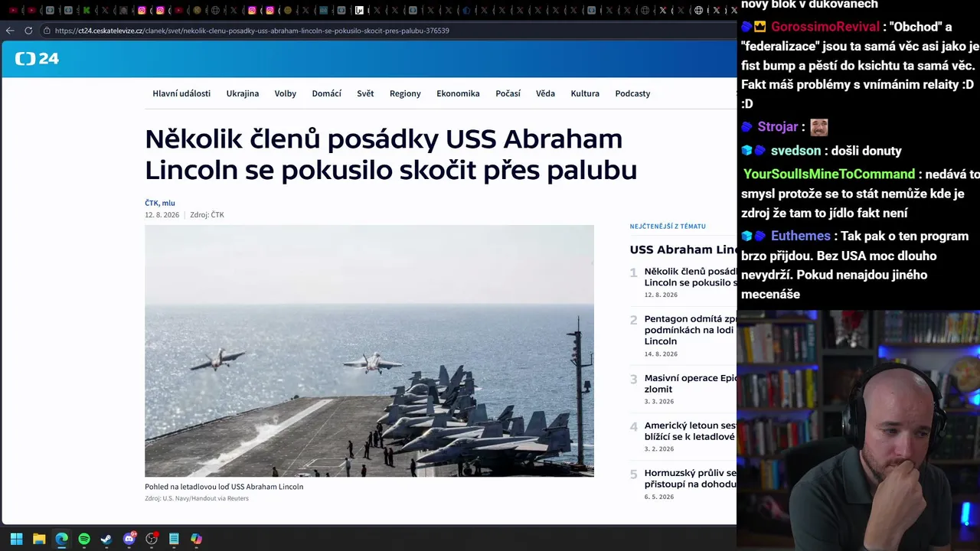Open related article 'Americký letoun'
The width and height of the screenshot is (980, 551).
pyautogui.click(x=690, y=431)
